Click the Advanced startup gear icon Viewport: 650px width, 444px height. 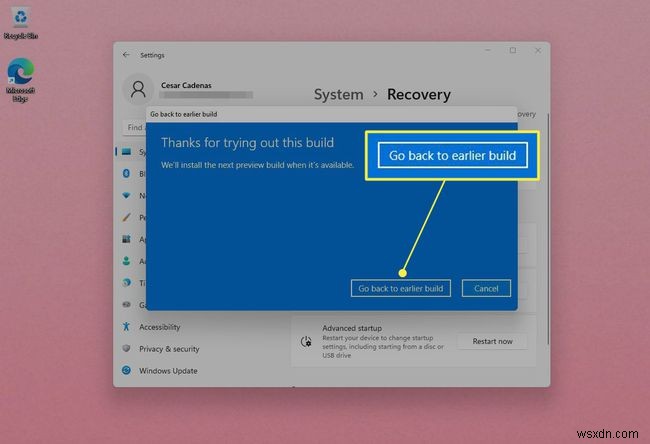point(306,342)
